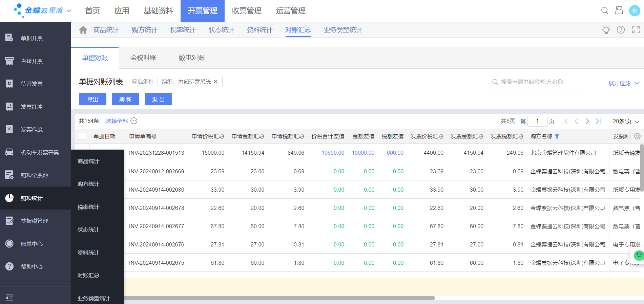The width and height of the screenshot is (644, 304).
Task: Click the top search magnifier icon
Action: [x=605, y=10]
